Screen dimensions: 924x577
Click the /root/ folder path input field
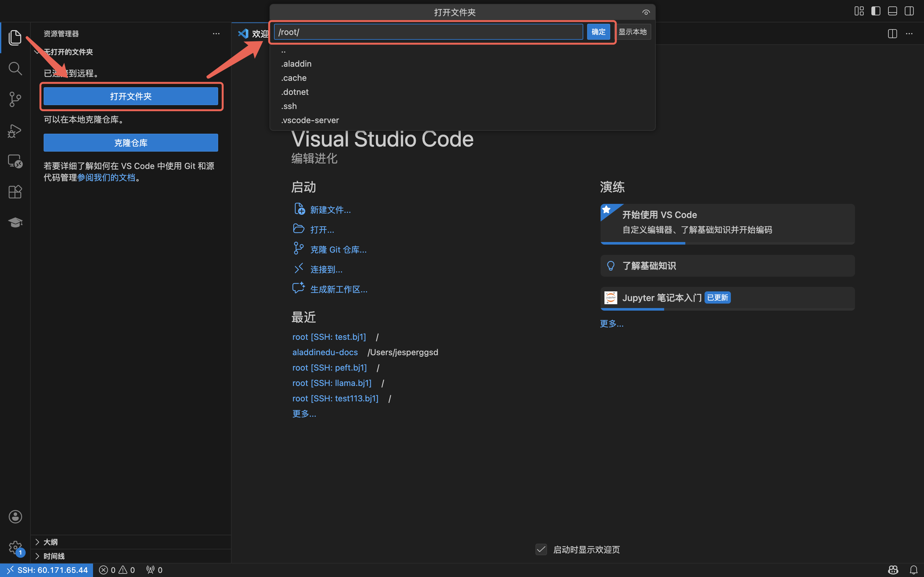[x=428, y=32]
